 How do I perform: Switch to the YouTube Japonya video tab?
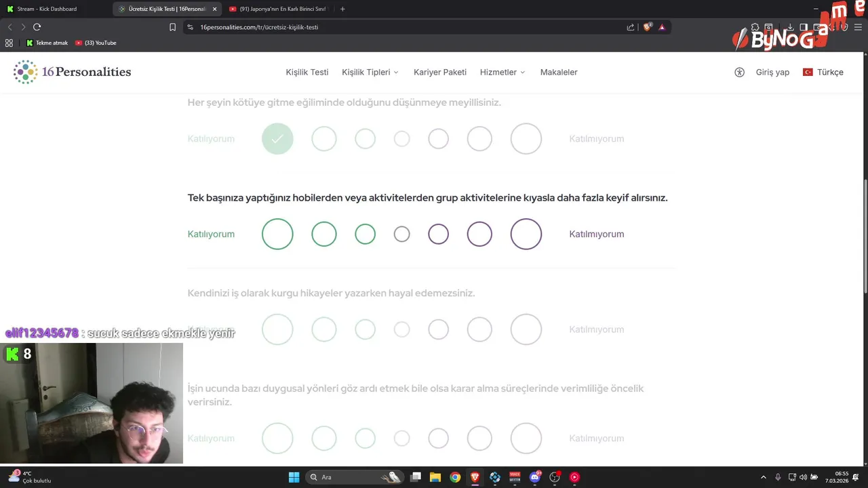[279, 9]
